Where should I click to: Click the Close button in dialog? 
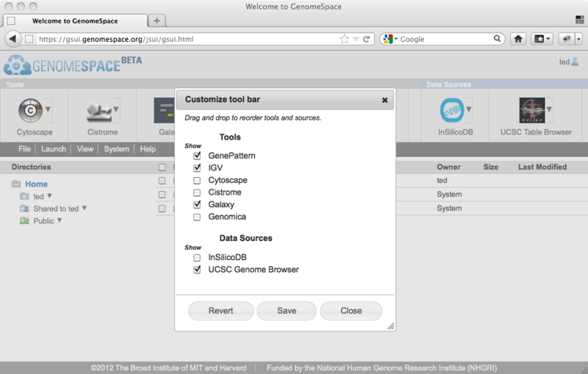(351, 311)
